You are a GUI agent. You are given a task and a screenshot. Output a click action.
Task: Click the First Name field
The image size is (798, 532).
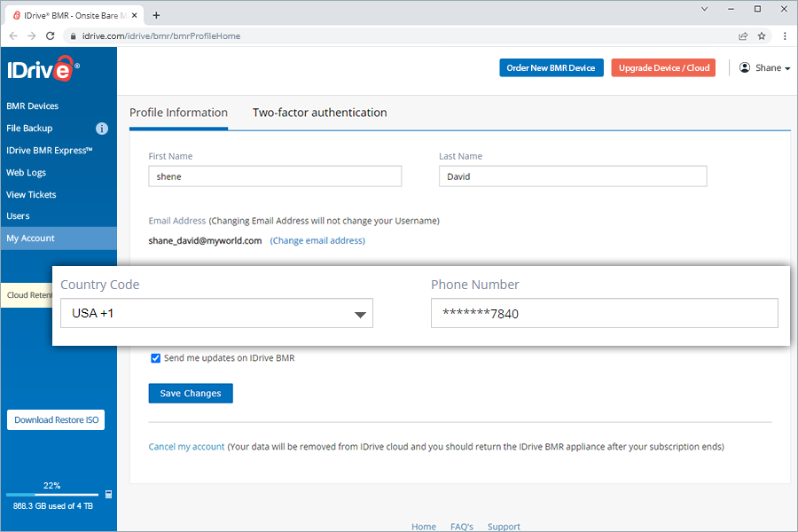point(275,176)
